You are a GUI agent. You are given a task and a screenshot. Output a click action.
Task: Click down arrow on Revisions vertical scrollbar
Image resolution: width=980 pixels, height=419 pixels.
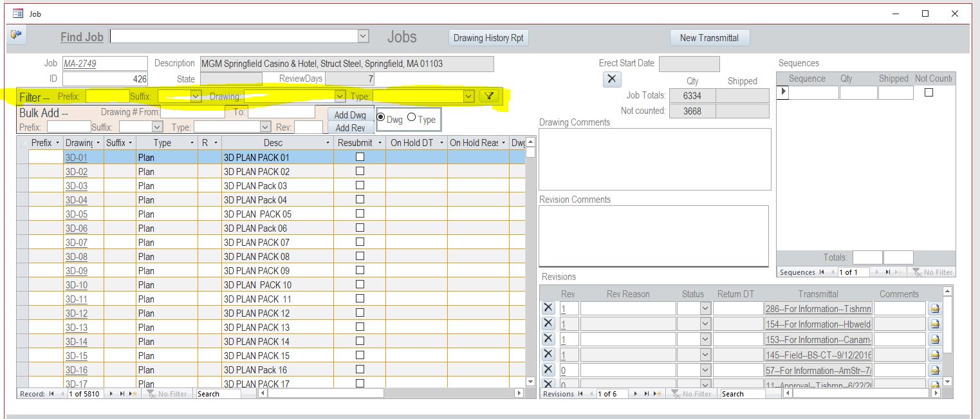tap(947, 382)
